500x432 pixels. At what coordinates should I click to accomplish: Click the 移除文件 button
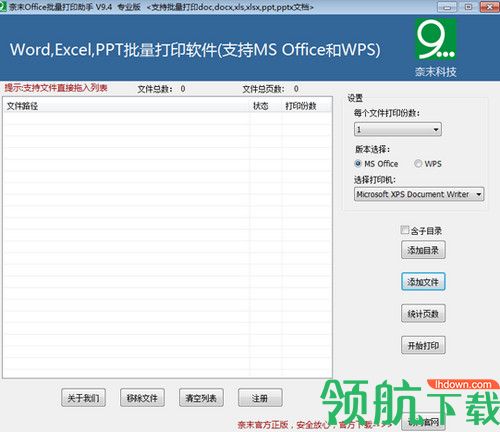[142, 398]
